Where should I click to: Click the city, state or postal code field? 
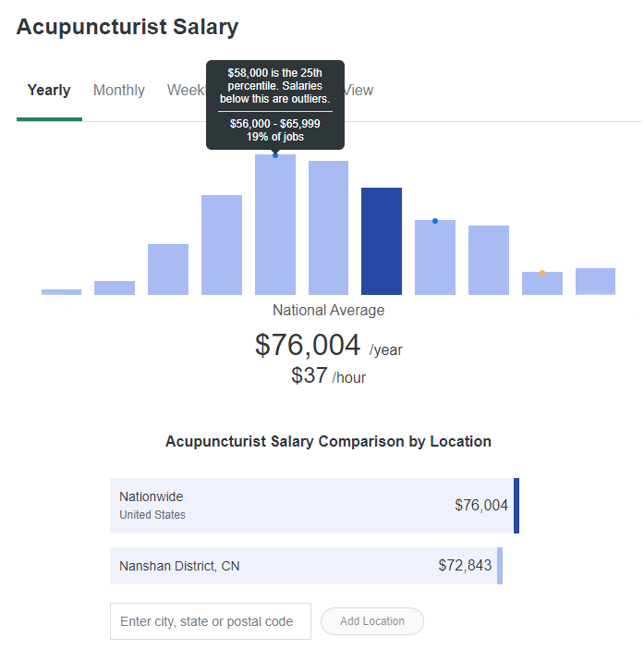point(211,621)
